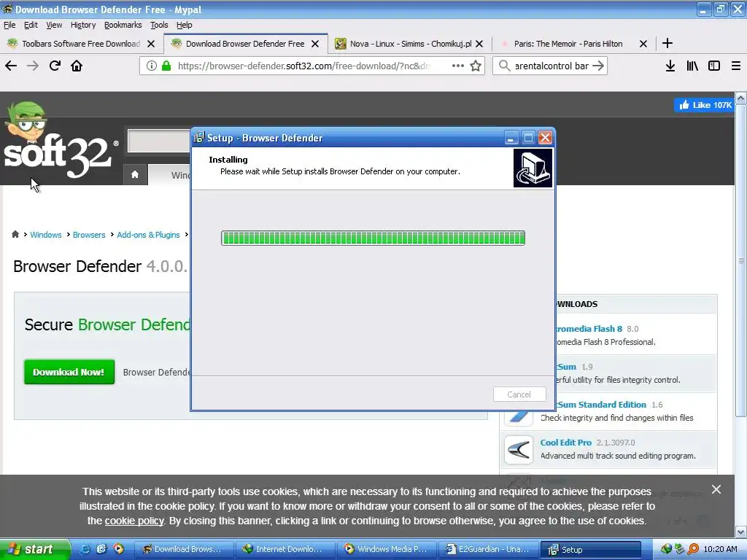Close the Paris: The Memoir tab
This screenshot has width=747, height=560.
tap(643, 44)
